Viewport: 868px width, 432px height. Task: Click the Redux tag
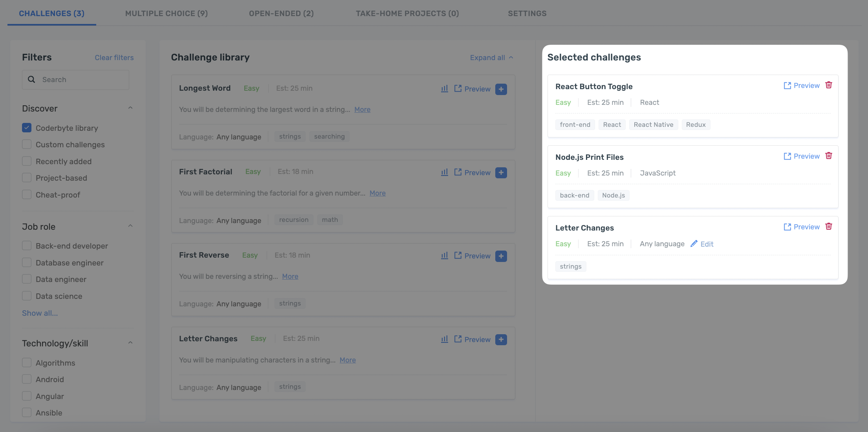(696, 125)
